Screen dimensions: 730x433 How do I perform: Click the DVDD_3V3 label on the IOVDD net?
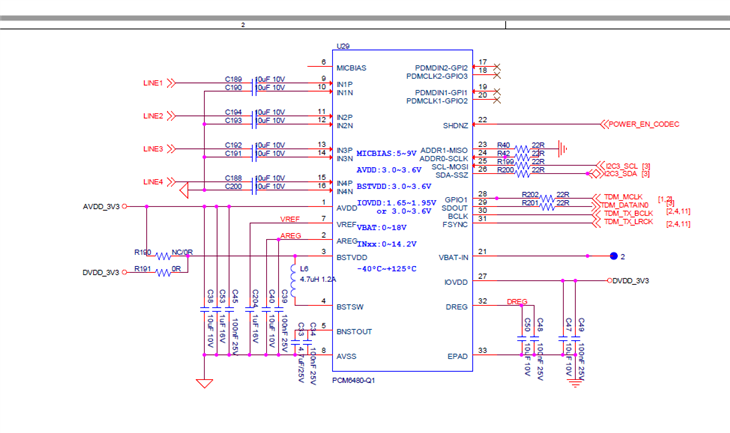tap(631, 281)
